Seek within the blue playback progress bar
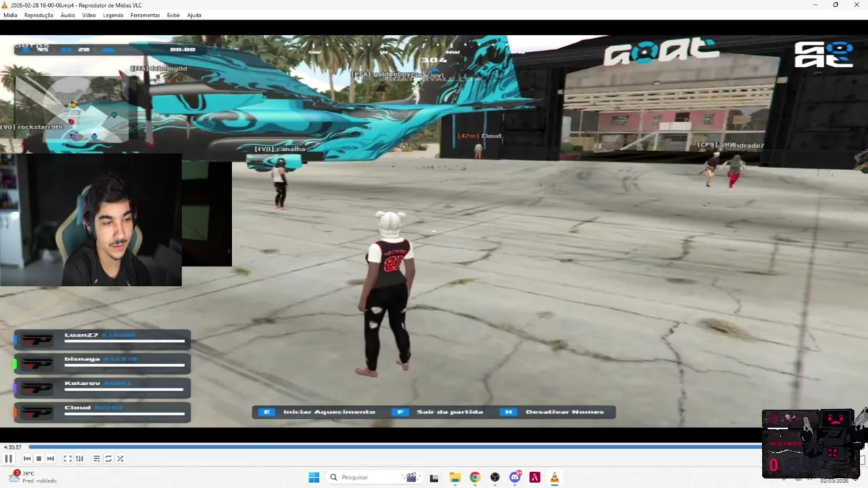 click(395, 447)
